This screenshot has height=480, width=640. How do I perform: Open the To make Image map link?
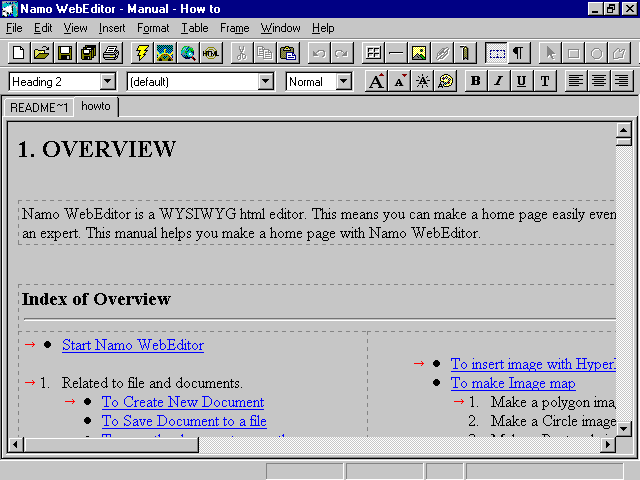512,383
